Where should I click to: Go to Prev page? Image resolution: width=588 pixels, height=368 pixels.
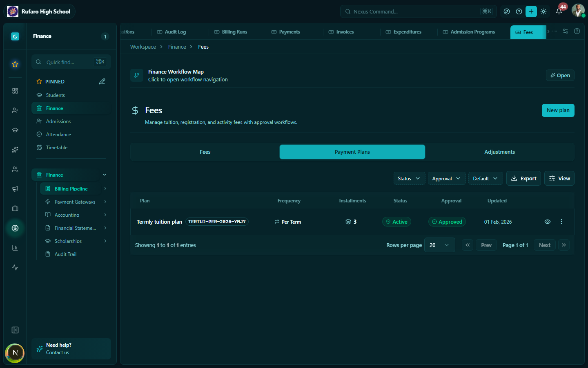point(486,245)
